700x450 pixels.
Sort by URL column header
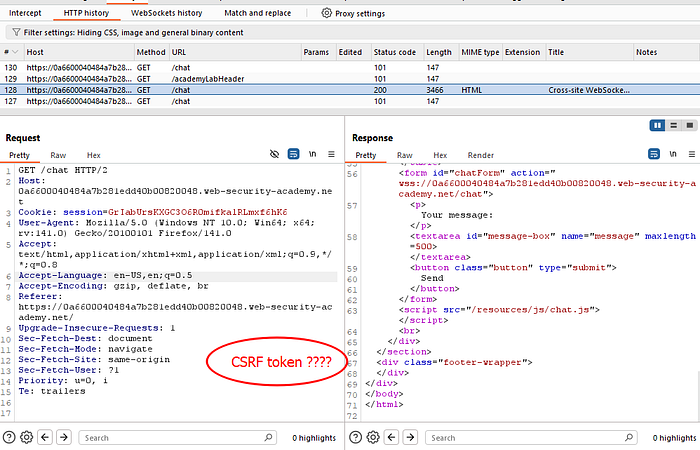(x=235, y=52)
